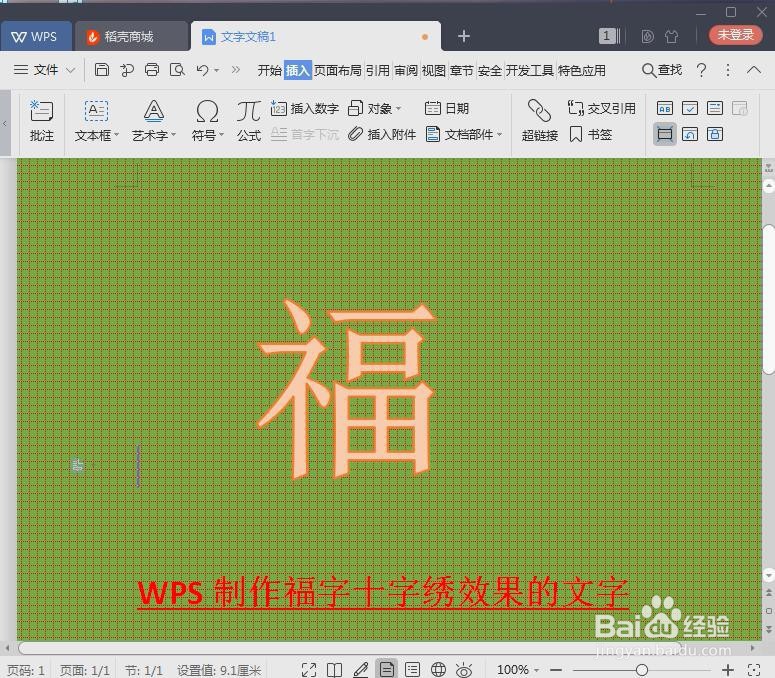Switch to reading layout book icon
The width and height of the screenshot is (775, 678).
(335, 670)
